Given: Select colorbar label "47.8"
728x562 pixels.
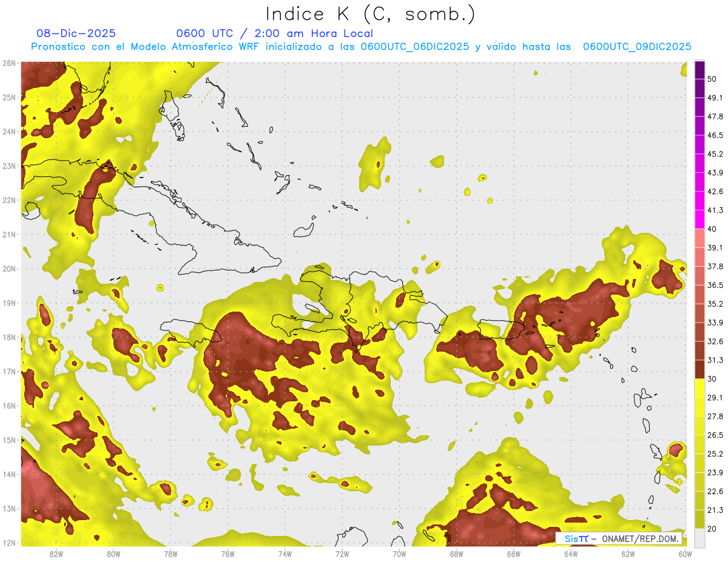Looking at the screenshot, I should point(715,116).
